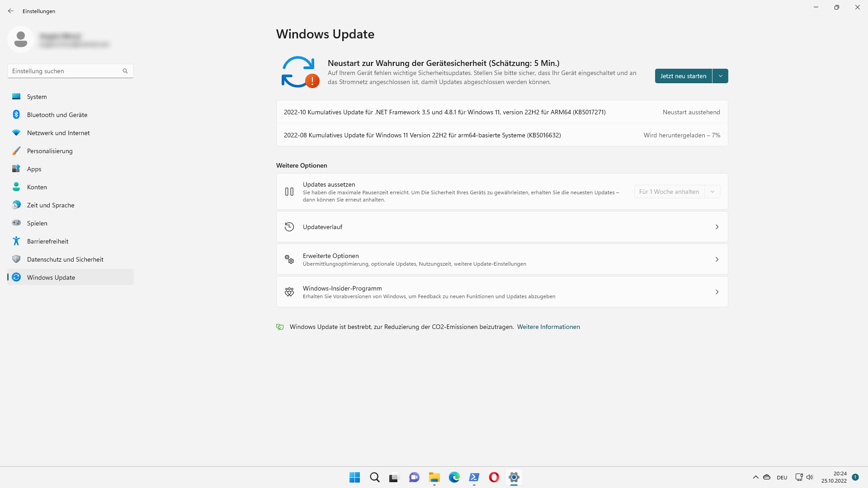The height and width of the screenshot is (488, 868).
Task: Click the large update status icon
Action: click(x=300, y=72)
